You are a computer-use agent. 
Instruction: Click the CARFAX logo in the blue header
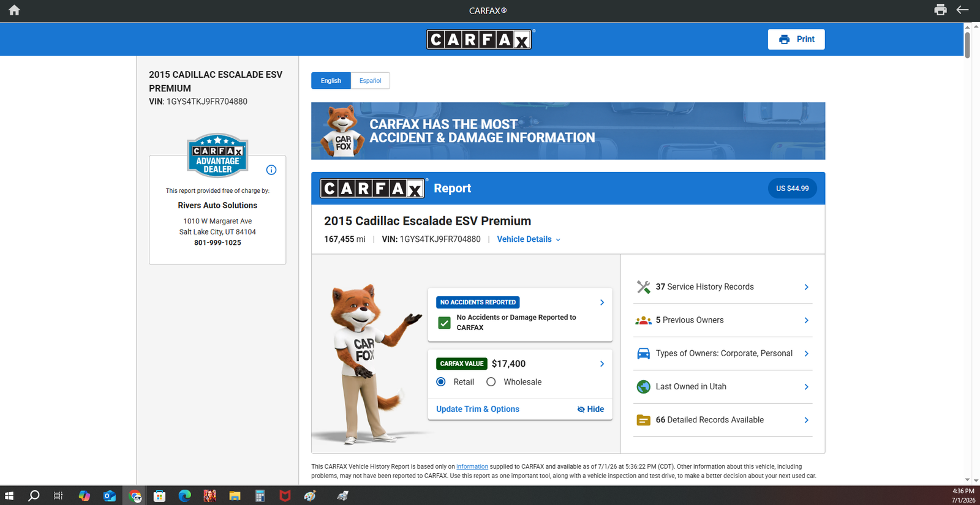pyautogui.click(x=480, y=39)
